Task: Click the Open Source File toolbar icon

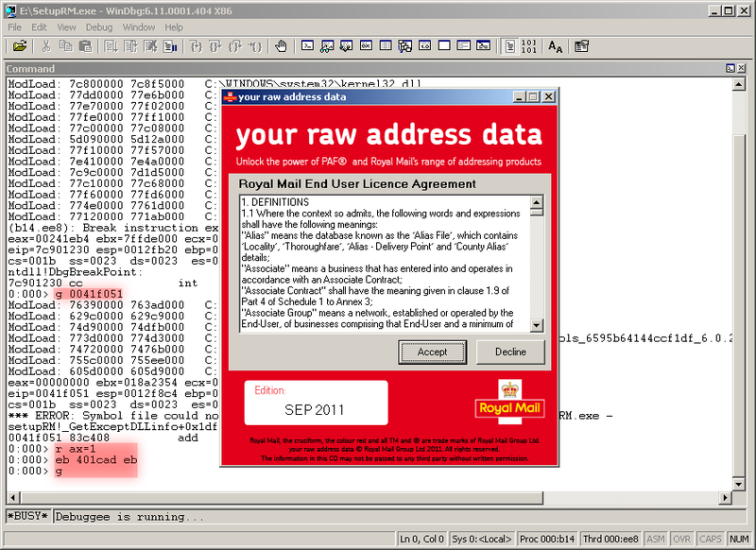Action: coord(19,46)
